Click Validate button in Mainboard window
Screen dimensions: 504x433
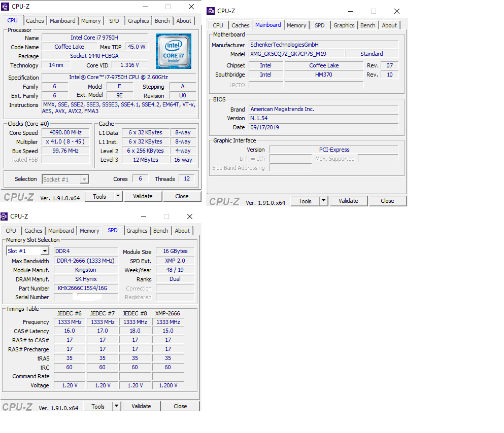[x=348, y=201]
